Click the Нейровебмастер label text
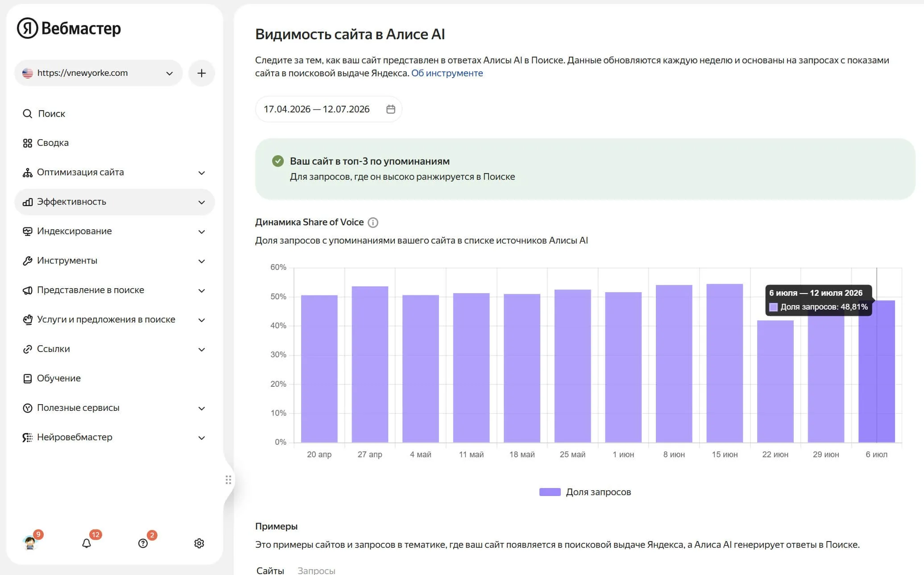Image resolution: width=924 pixels, height=575 pixels. click(x=75, y=437)
